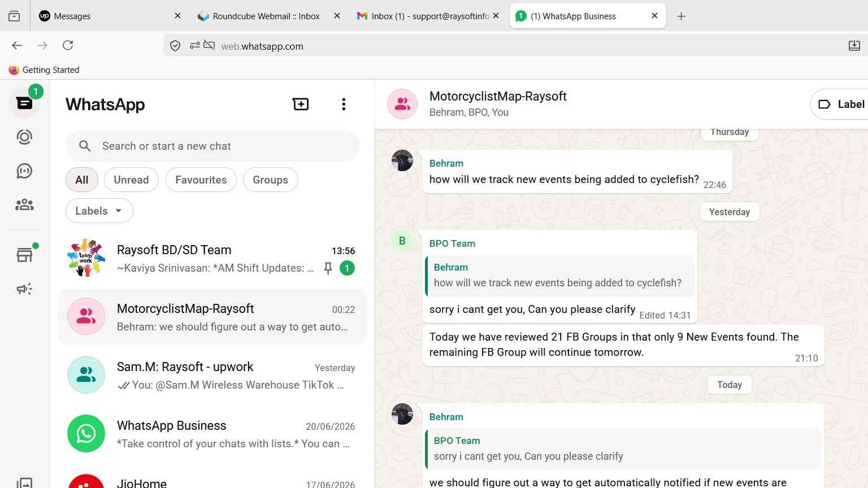Open Advertise megaphone icon in the sidebar
The width and height of the screenshot is (868, 488).
24,289
